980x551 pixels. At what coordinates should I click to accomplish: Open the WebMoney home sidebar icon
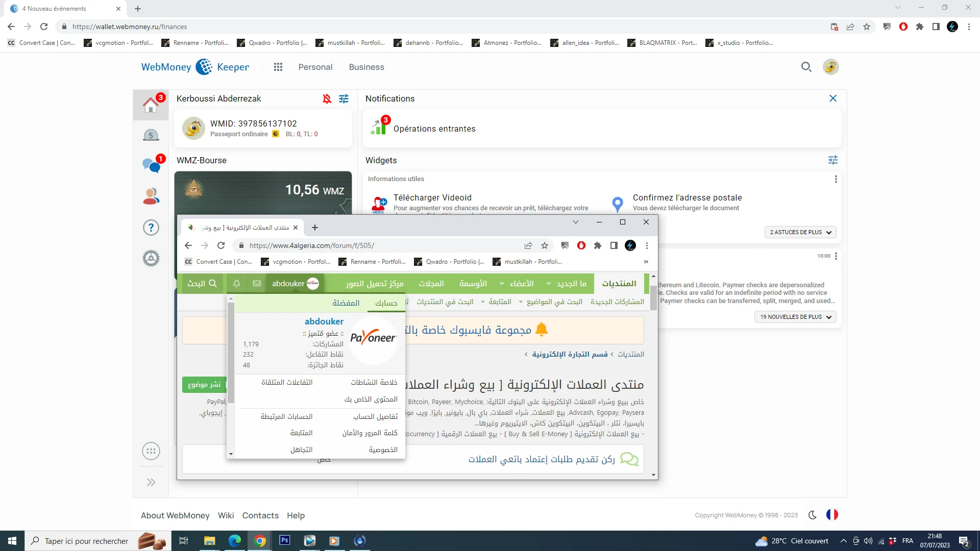pyautogui.click(x=151, y=105)
